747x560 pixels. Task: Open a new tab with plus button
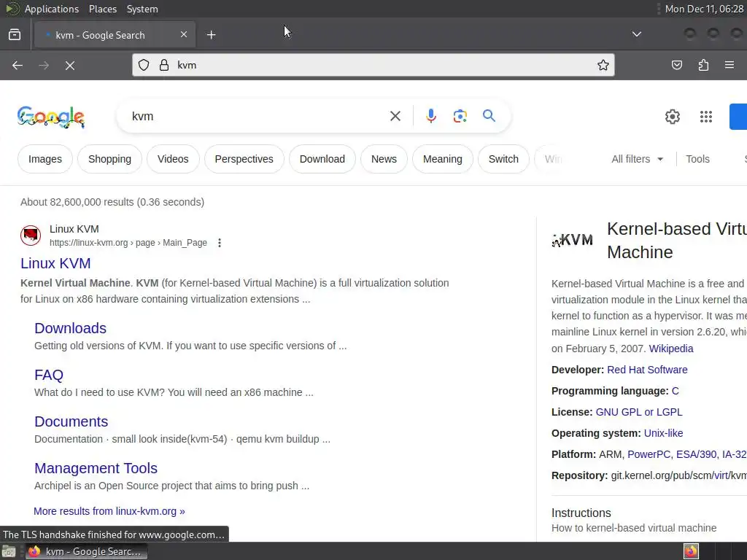(x=211, y=35)
